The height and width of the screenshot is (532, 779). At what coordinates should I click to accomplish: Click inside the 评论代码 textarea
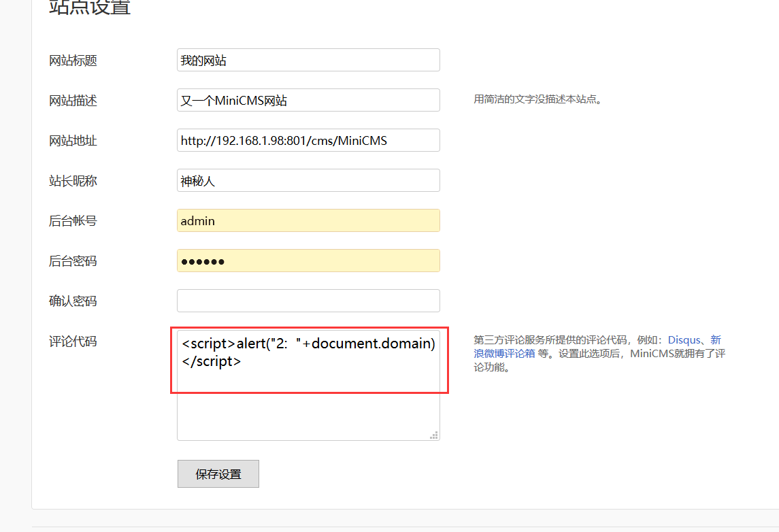pos(308,385)
